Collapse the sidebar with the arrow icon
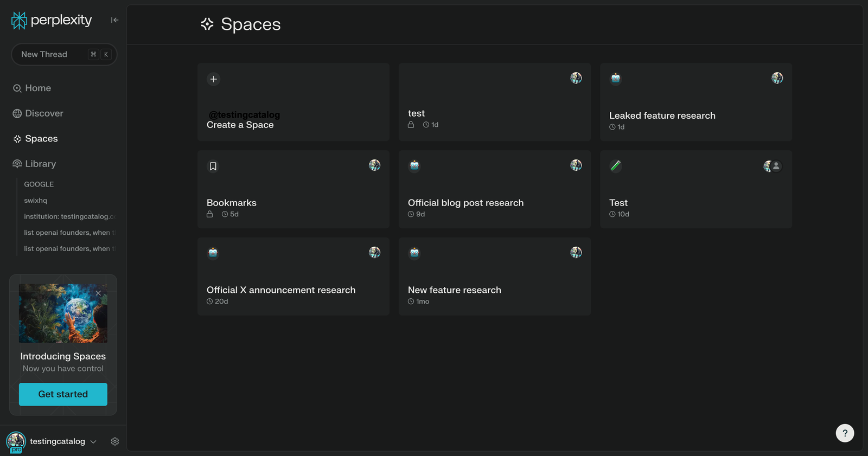The image size is (868, 456). coord(114,20)
